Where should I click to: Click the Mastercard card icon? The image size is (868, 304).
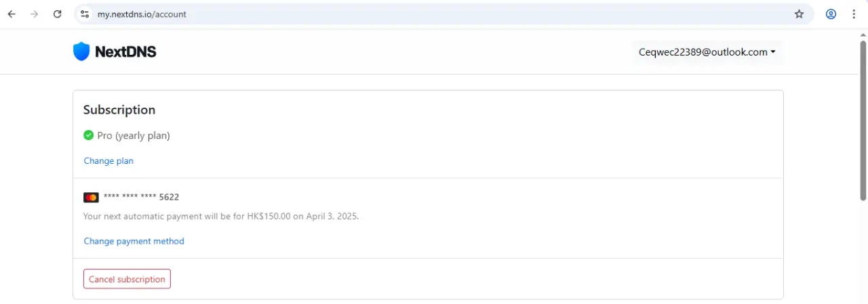(91, 197)
